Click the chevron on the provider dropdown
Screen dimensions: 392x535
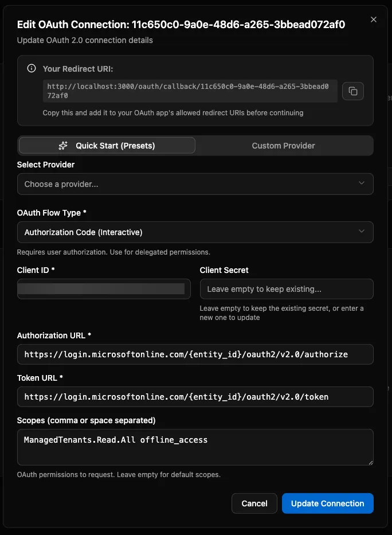(362, 183)
